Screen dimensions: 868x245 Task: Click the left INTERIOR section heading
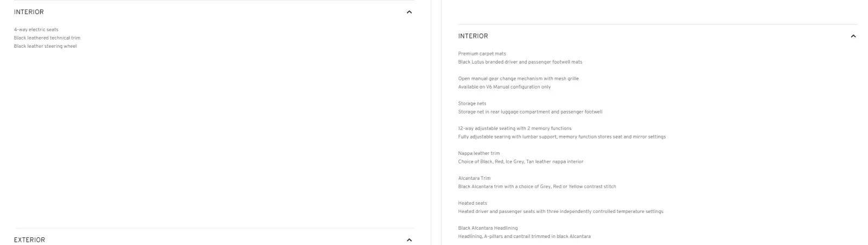point(29,12)
